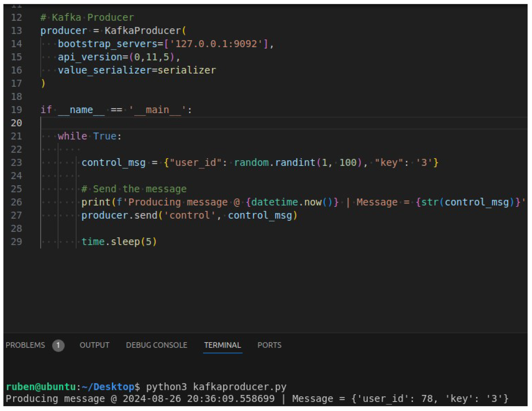The width and height of the screenshot is (532, 411).
Task: Click the 'Producing message' terminal output line
Action: coord(257,399)
